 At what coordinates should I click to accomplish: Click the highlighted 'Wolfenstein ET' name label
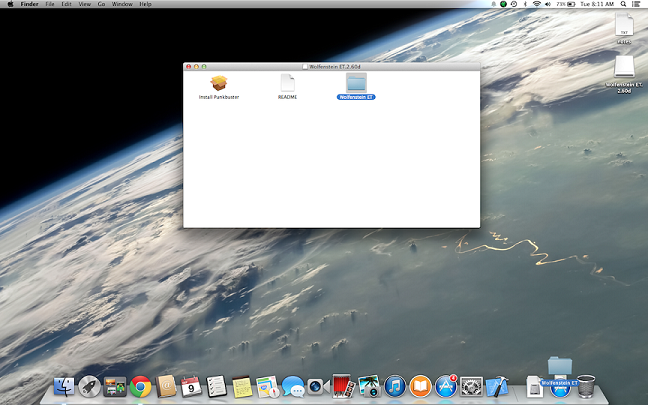click(356, 97)
